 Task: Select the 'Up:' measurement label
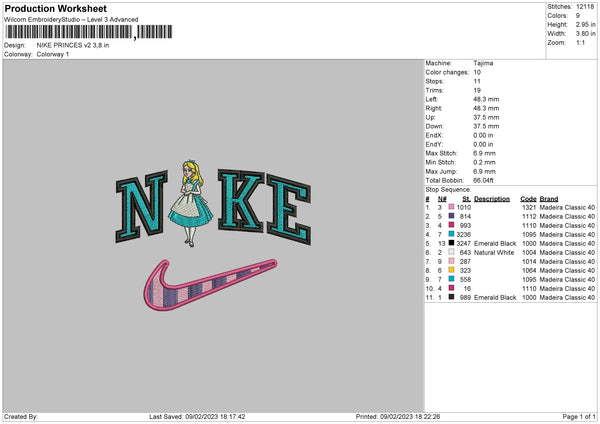(430, 117)
